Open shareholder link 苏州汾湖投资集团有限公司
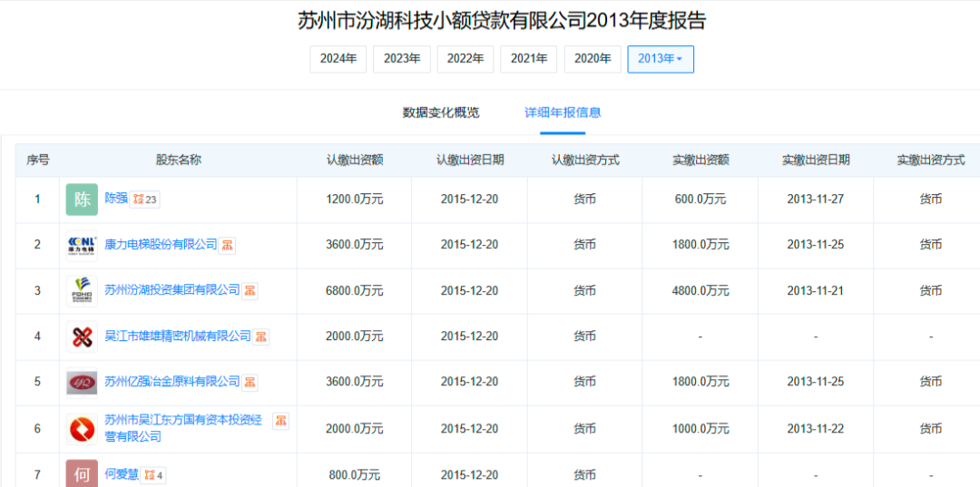 point(172,289)
